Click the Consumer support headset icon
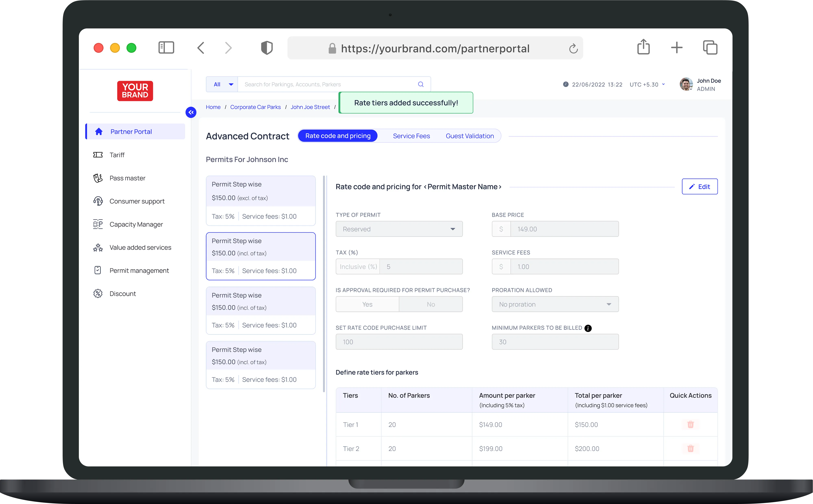Viewport: 813px width, 504px height. coord(98,201)
